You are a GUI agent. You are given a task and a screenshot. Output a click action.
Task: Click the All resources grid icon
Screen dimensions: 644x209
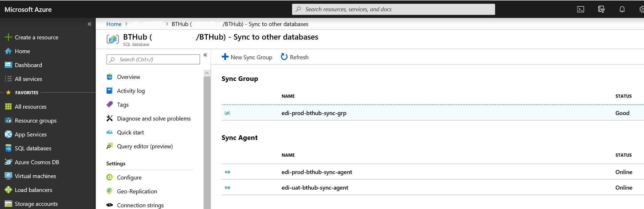click(8, 107)
